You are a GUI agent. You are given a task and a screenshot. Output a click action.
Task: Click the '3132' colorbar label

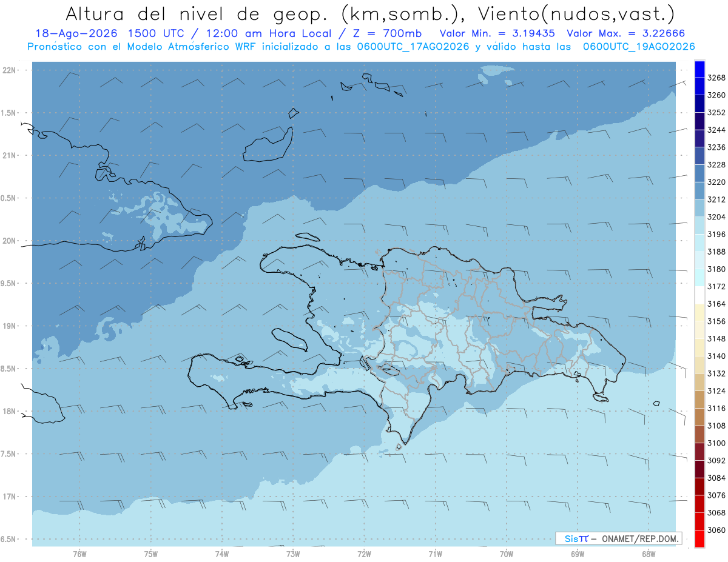click(x=716, y=373)
